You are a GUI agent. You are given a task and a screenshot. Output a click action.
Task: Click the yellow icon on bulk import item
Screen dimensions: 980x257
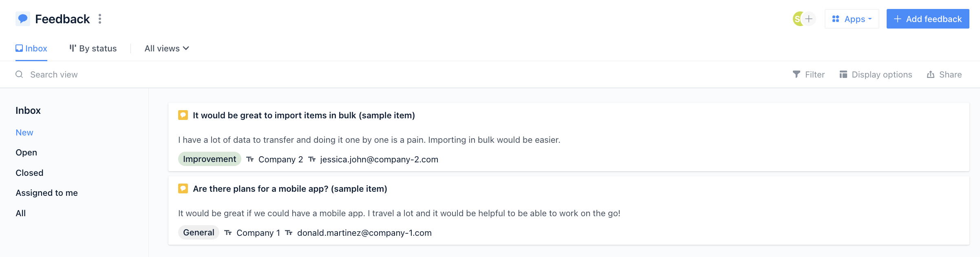(x=183, y=115)
